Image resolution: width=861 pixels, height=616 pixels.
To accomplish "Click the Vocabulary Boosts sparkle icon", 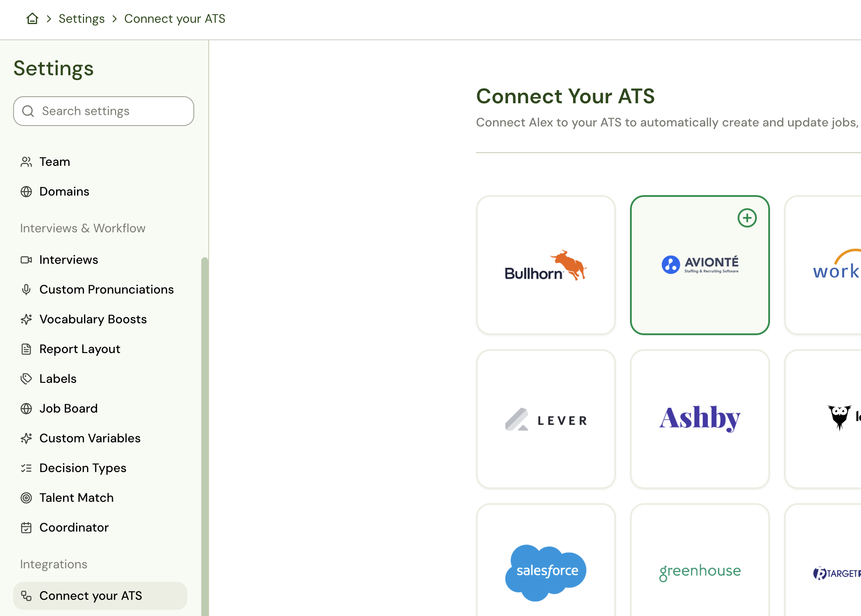I will (26, 319).
